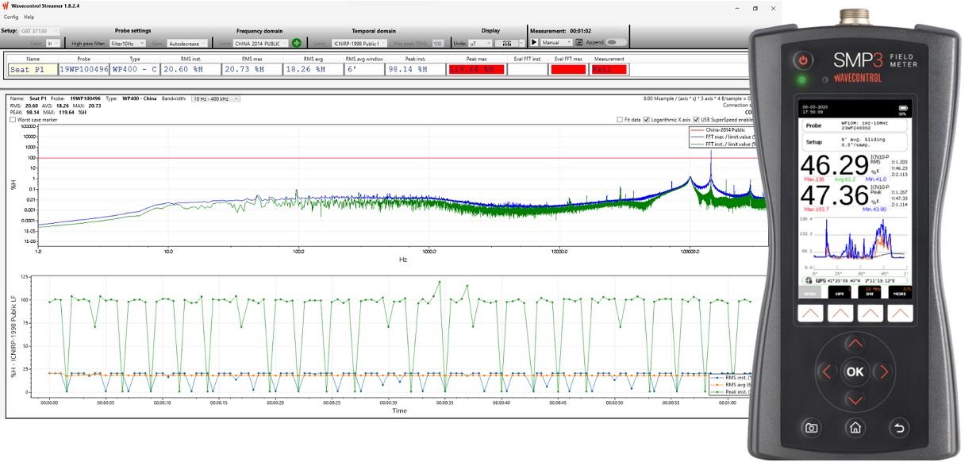Click the Max peak value field
980x462 pixels.
coord(438,43)
